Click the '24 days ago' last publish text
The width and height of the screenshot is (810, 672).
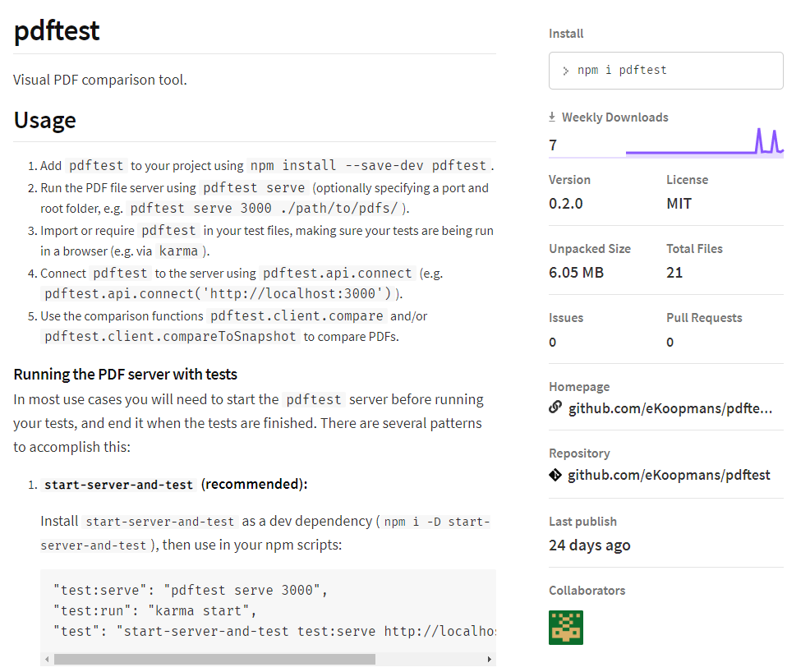point(589,545)
